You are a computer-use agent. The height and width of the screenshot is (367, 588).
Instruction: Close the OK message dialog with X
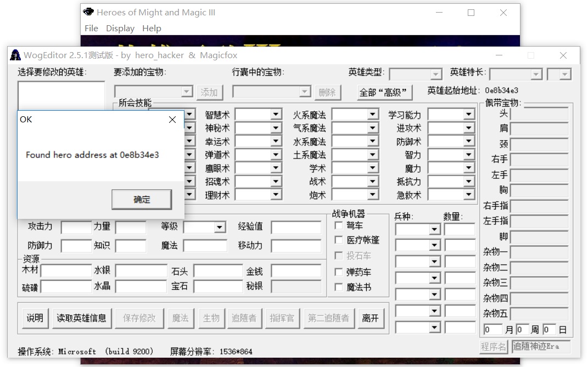click(x=172, y=120)
